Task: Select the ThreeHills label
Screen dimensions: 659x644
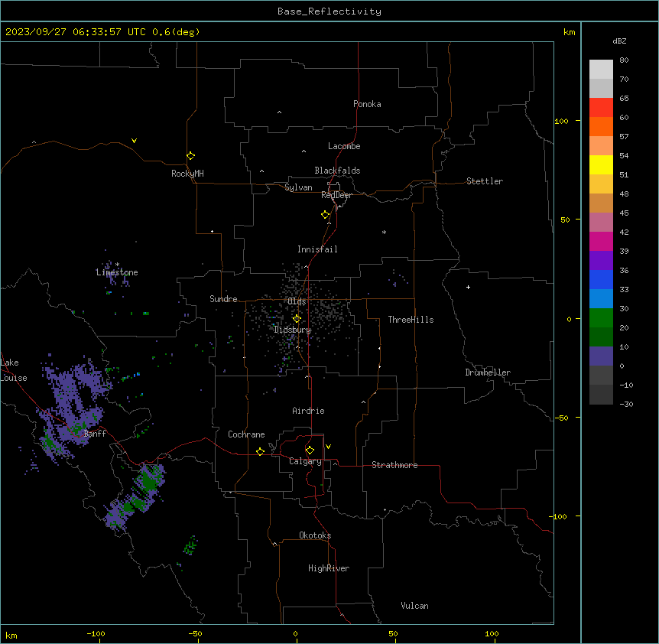Action: pos(411,320)
